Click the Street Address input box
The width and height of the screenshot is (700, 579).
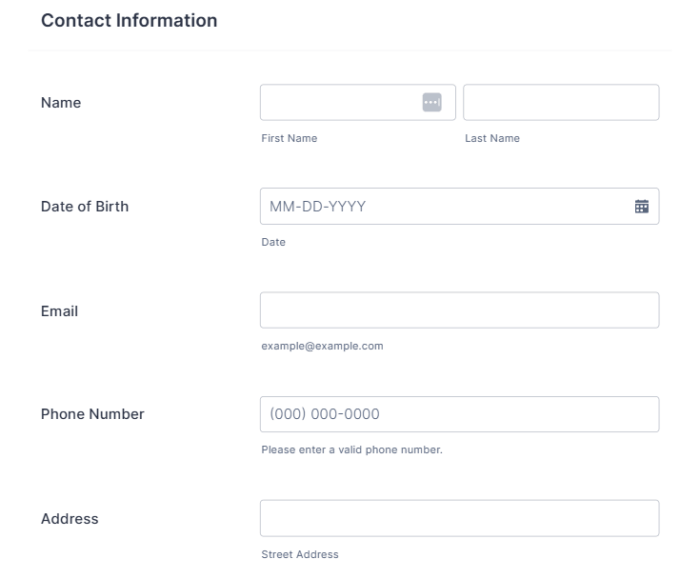(x=459, y=518)
